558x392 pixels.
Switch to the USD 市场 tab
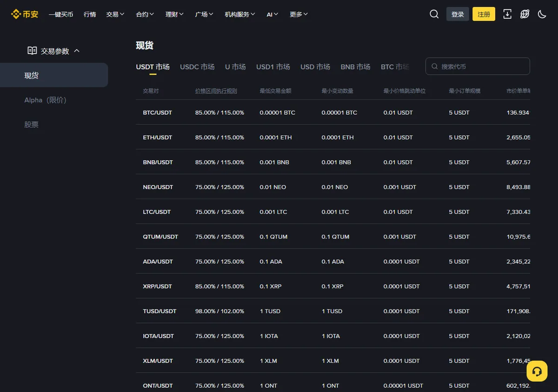click(315, 67)
